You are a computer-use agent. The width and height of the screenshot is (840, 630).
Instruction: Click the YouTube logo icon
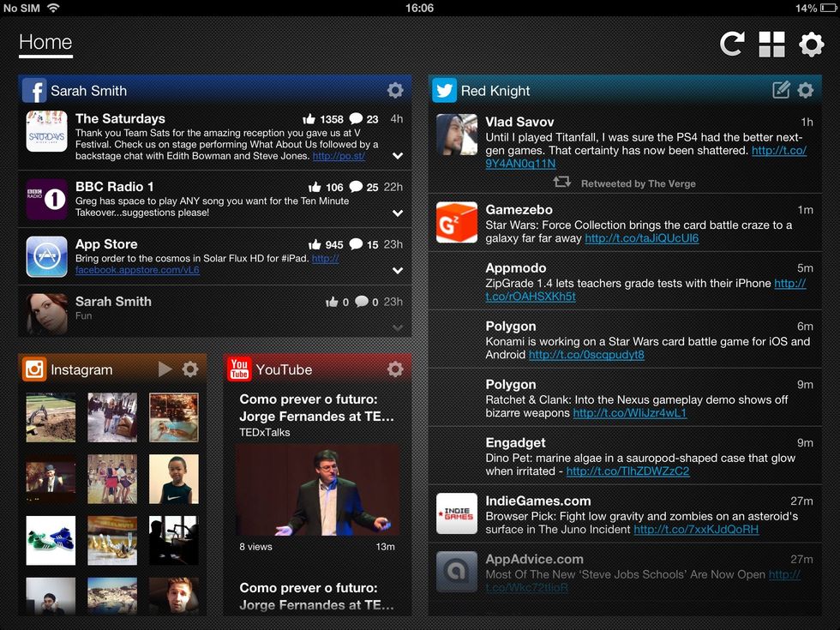click(239, 369)
